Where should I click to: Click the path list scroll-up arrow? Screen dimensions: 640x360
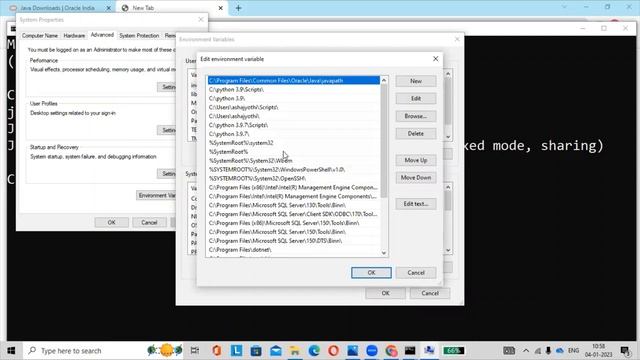[384, 80]
